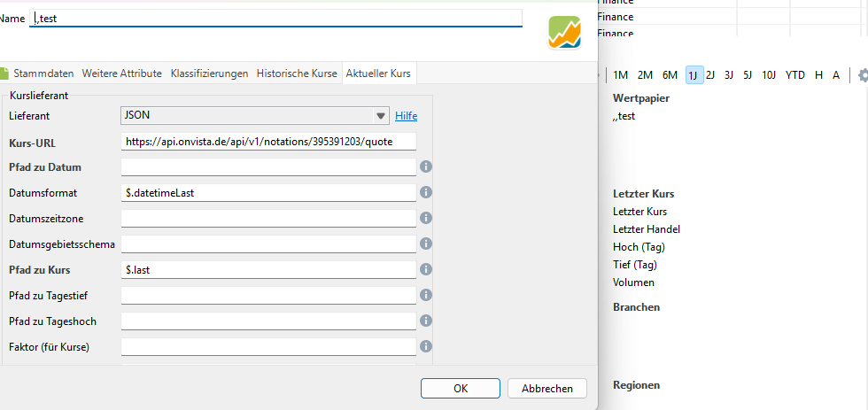Click the Faktor (für Kurse) input field

[268, 346]
